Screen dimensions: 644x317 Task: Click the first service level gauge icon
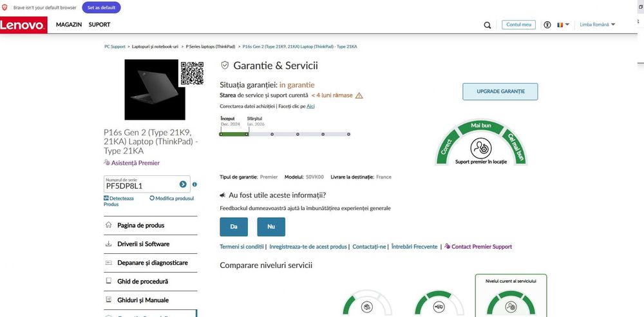367,307
